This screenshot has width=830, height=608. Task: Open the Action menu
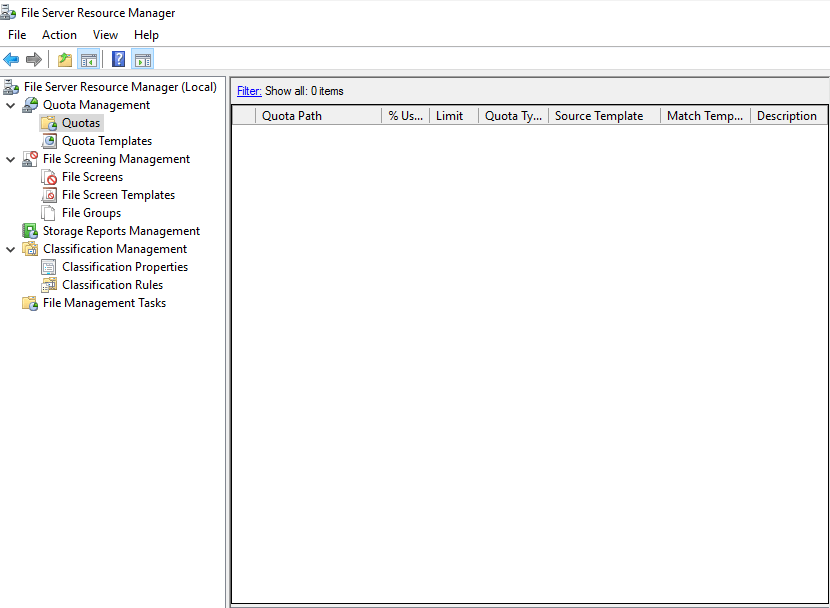(59, 35)
